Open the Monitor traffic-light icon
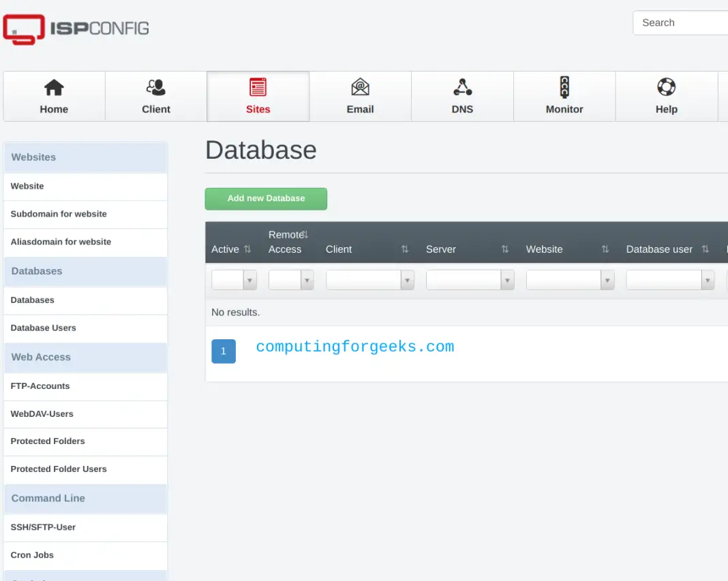The height and width of the screenshot is (581, 728). (564, 87)
